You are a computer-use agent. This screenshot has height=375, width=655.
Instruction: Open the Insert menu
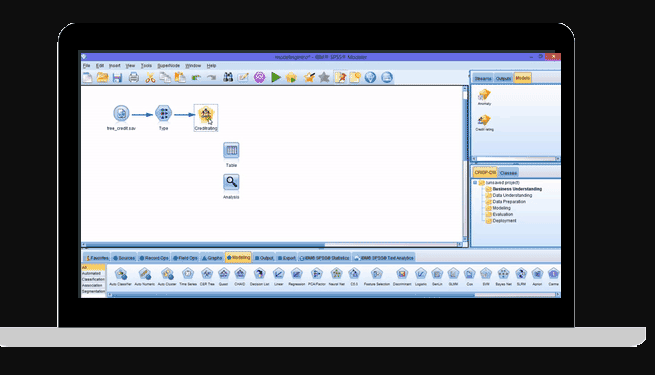click(114, 66)
